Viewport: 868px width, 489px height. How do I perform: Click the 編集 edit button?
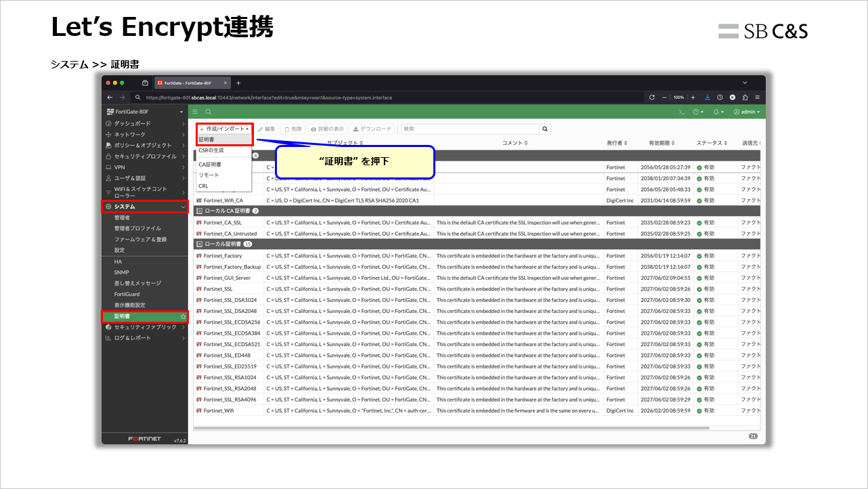point(267,129)
